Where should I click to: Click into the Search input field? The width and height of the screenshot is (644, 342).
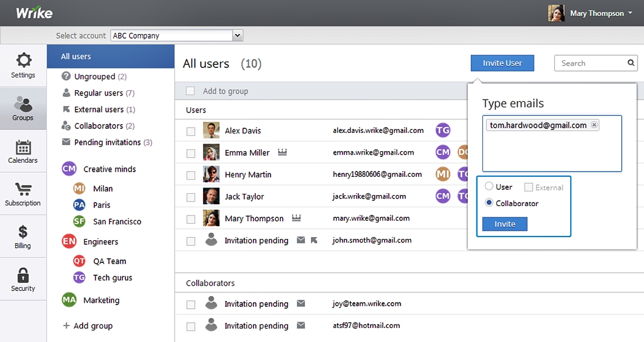point(590,63)
